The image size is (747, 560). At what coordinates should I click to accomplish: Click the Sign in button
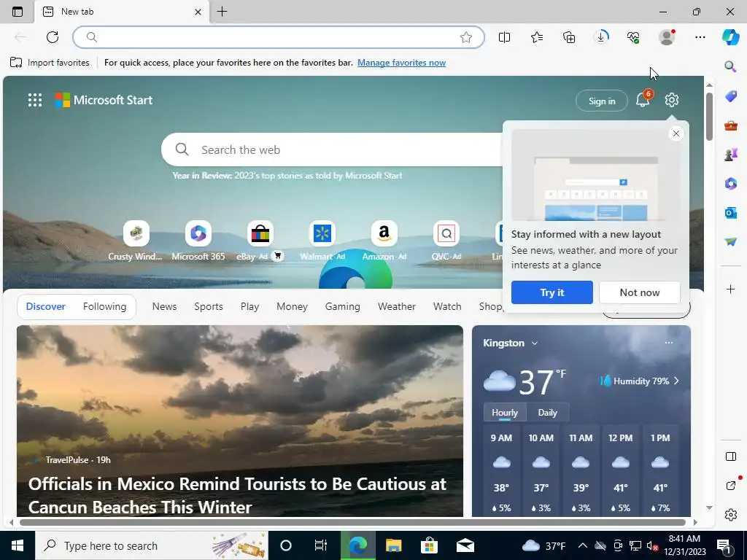click(x=602, y=101)
